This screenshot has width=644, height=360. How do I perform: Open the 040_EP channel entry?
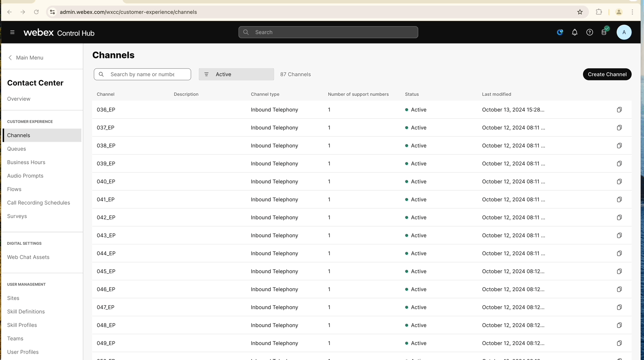point(106,181)
